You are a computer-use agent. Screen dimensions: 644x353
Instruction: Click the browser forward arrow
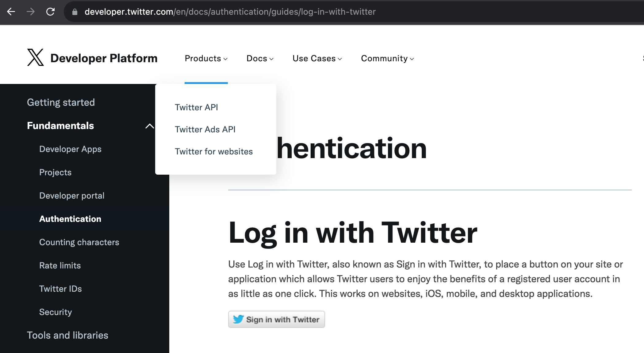pos(31,12)
